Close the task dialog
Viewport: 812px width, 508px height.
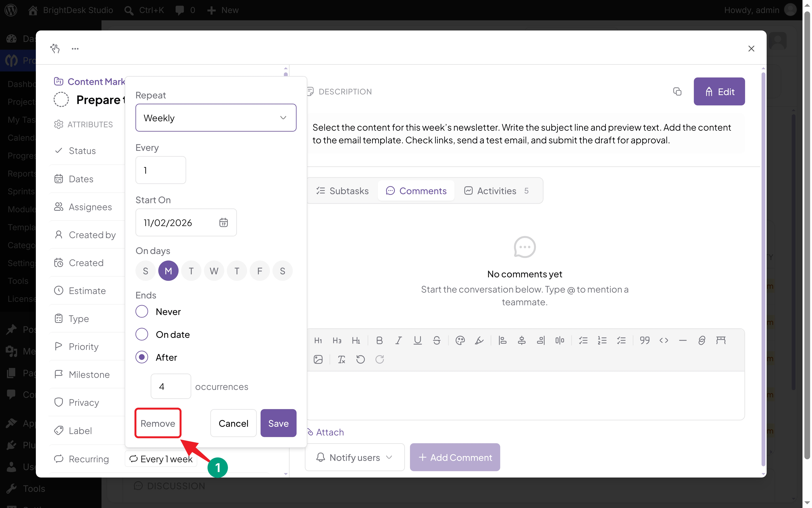click(x=751, y=49)
